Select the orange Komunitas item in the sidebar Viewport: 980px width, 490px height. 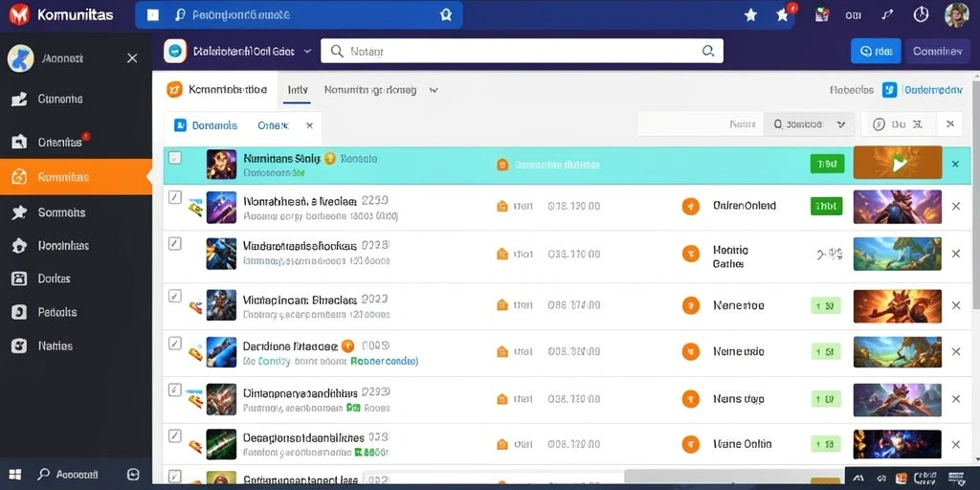(x=76, y=177)
